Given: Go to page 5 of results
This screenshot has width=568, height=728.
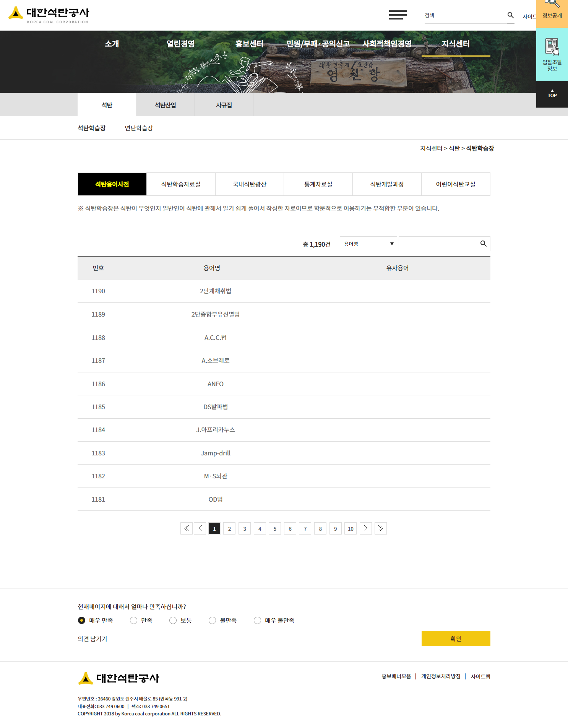Looking at the screenshot, I should (x=275, y=529).
